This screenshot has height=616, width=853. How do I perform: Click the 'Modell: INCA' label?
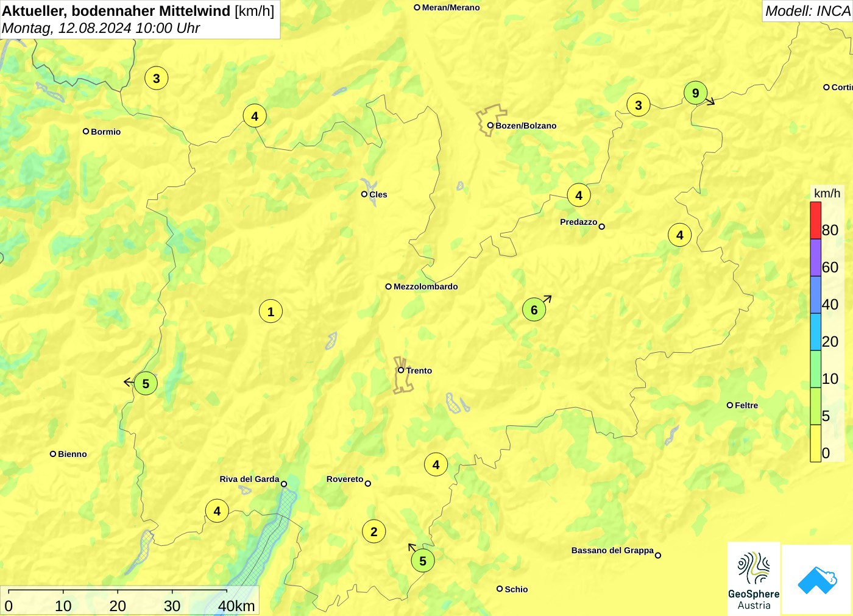pyautogui.click(x=807, y=11)
